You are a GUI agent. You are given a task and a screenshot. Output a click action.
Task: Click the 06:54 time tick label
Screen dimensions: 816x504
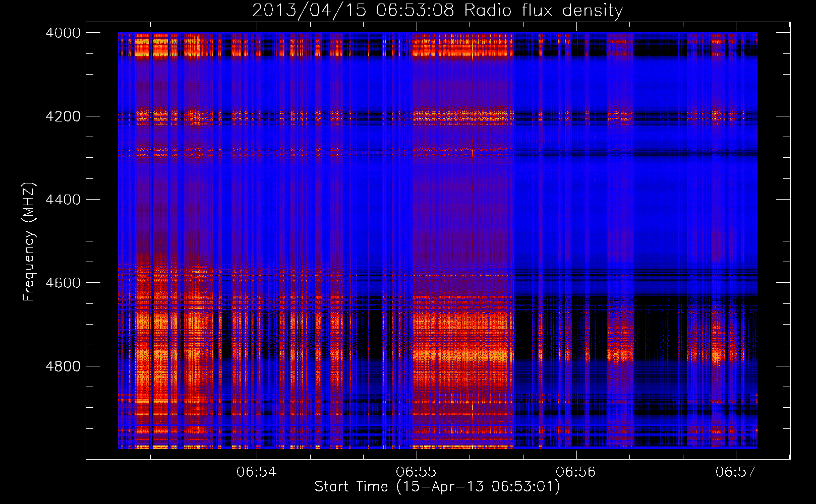[x=257, y=472]
